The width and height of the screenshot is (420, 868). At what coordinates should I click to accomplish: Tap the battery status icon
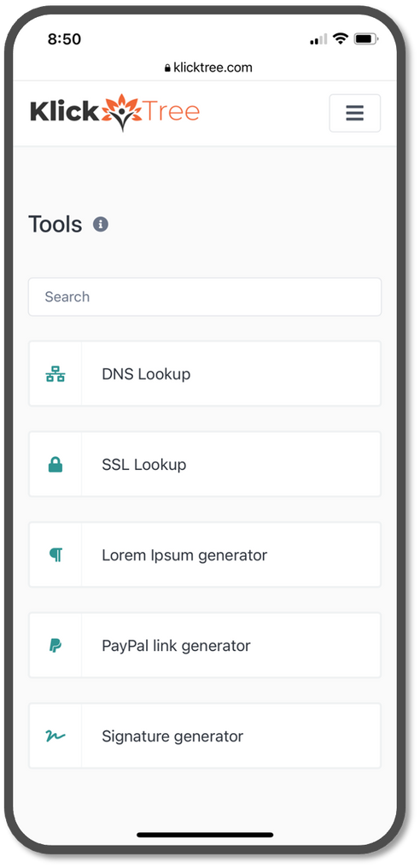coord(365,38)
